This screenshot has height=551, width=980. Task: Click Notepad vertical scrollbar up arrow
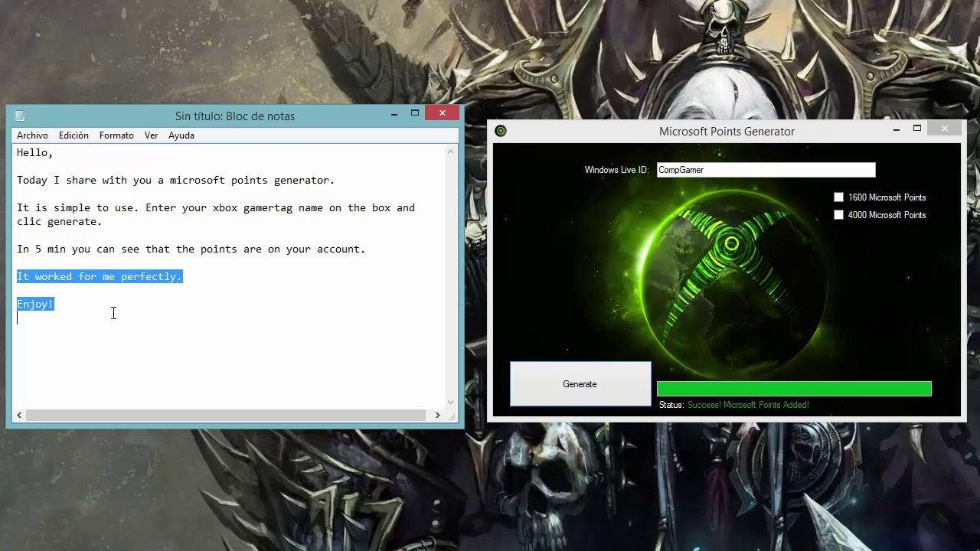click(x=450, y=152)
